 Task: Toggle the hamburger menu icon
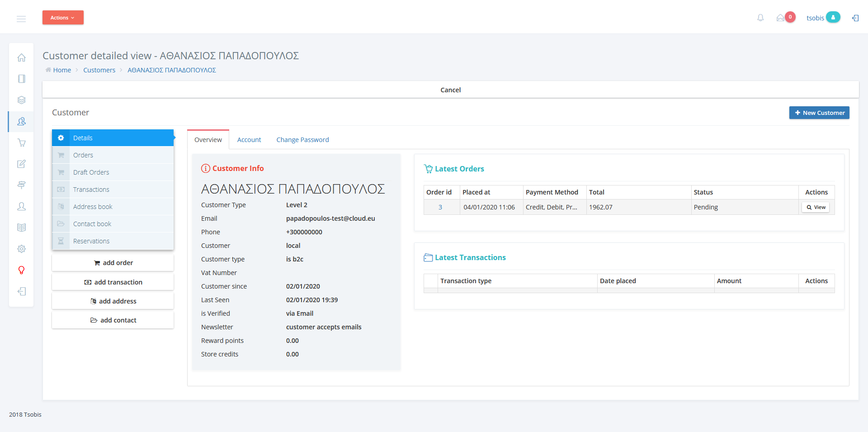point(21,19)
